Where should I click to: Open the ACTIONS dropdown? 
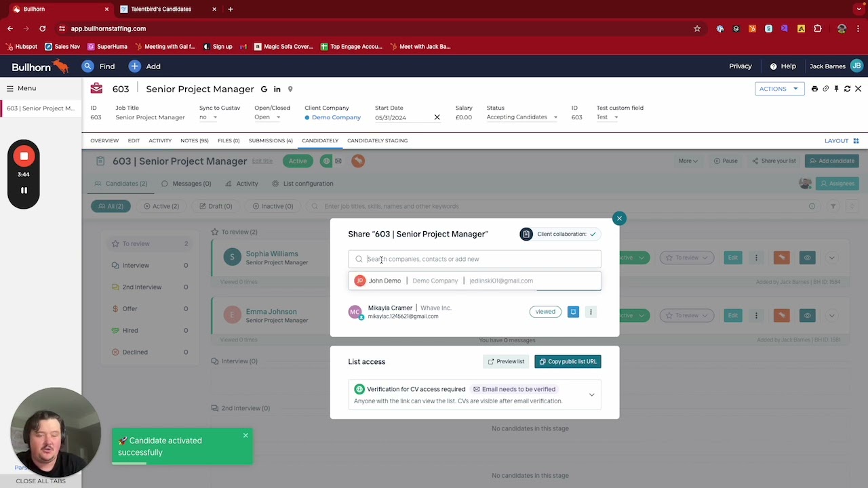coord(778,89)
